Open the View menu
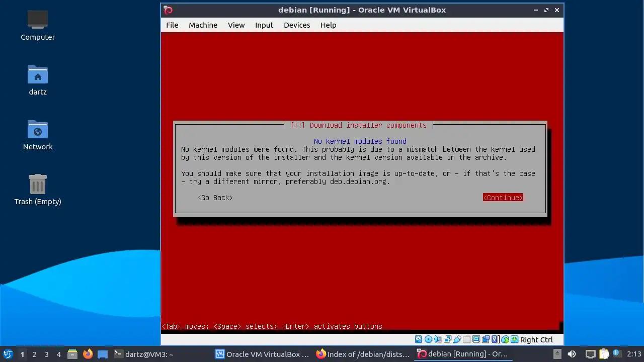 pos(236,25)
